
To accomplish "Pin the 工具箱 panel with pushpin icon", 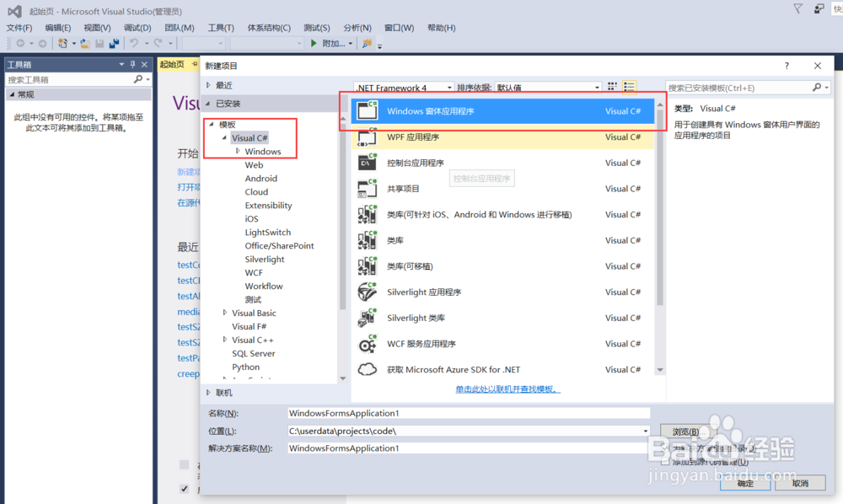I will [133, 65].
